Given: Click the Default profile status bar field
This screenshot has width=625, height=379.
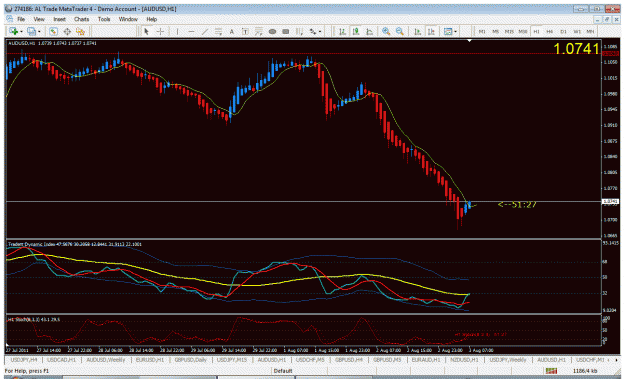Looking at the screenshot, I should [x=283, y=371].
